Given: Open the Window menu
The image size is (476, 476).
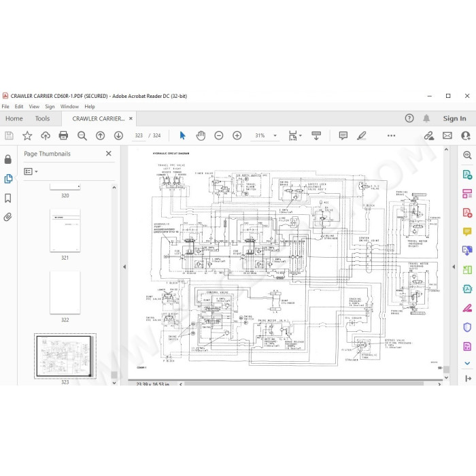Looking at the screenshot, I should click(69, 107).
